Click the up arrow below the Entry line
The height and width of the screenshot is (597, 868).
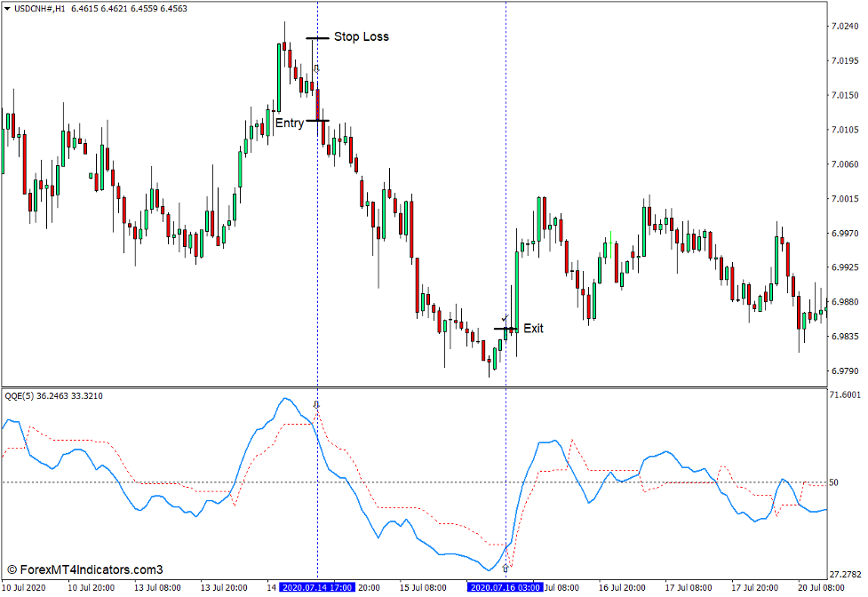(x=319, y=68)
